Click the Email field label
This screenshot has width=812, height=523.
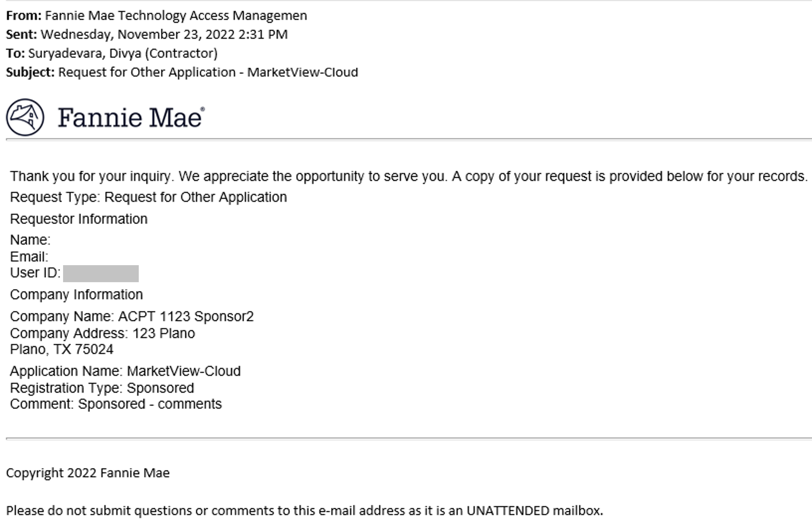pyautogui.click(x=29, y=257)
